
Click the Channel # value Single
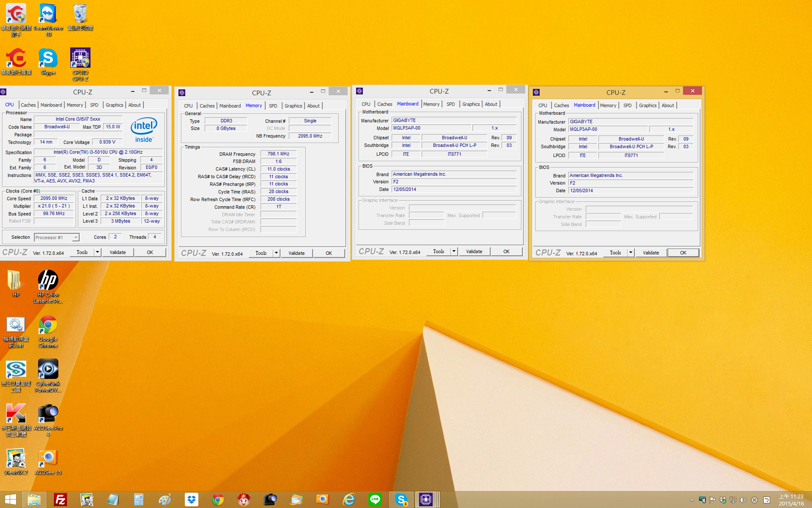[310, 121]
